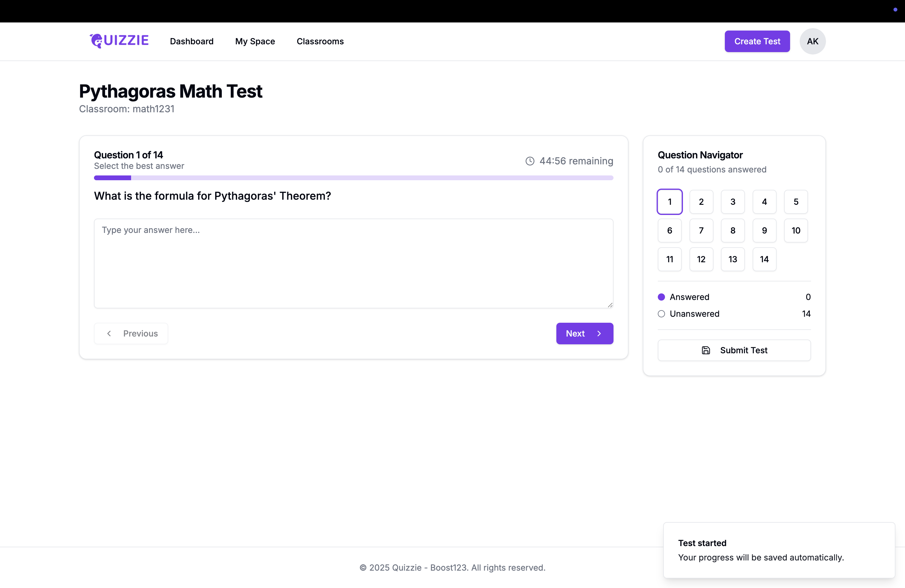Go to Classrooms page
This screenshot has width=905, height=588.
tap(320, 41)
